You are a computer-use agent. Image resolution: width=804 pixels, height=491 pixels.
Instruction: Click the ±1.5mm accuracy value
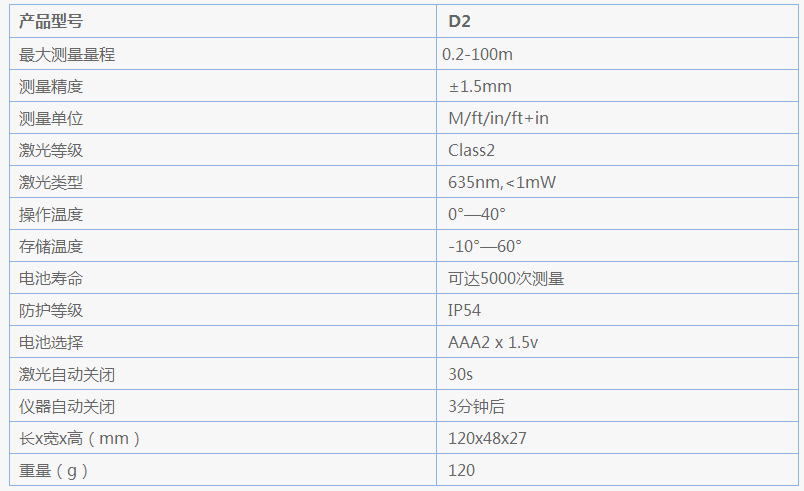480,86
